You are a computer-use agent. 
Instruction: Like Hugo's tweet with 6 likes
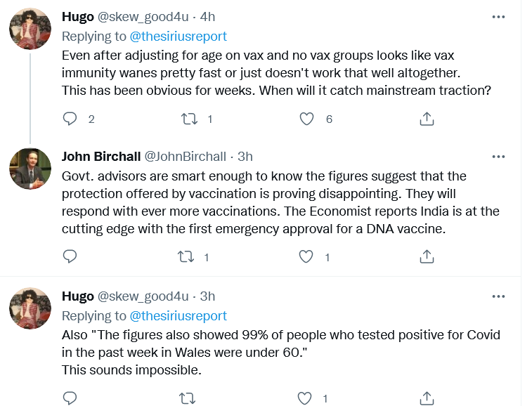306,119
